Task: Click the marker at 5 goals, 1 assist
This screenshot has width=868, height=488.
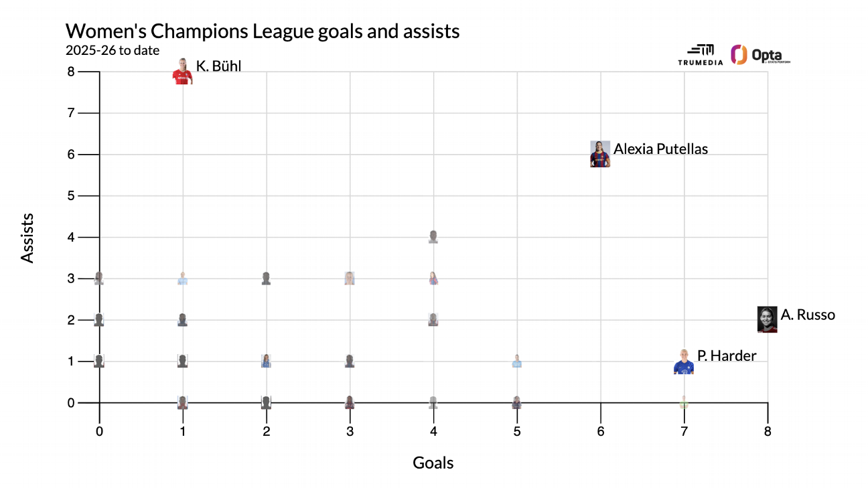Action: [x=517, y=361]
